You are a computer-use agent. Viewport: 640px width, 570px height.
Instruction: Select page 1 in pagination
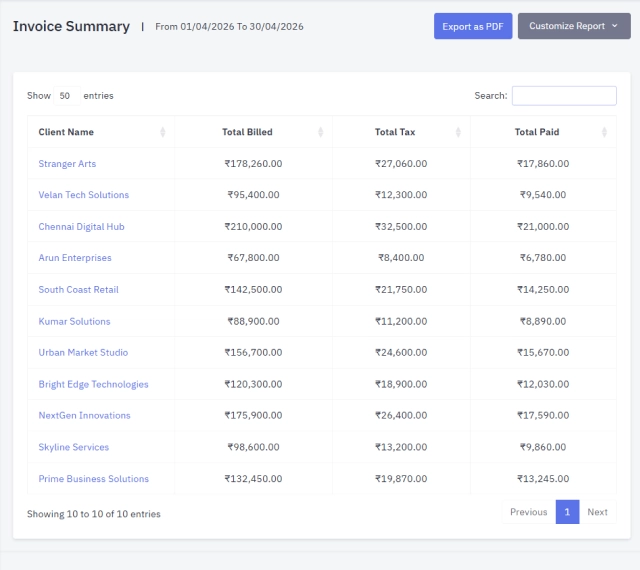click(x=567, y=512)
